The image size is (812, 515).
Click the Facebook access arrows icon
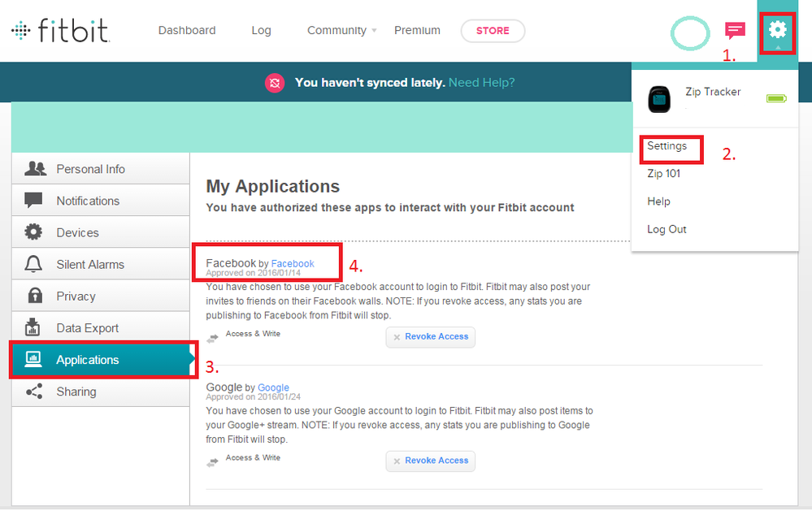pyautogui.click(x=212, y=339)
